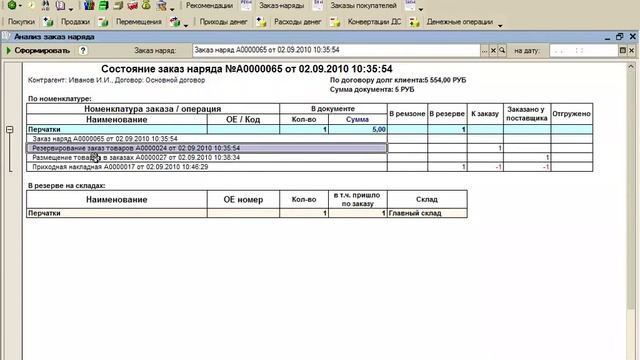This screenshot has height=360, width=640.
Task: Click the magnifier open button of Заказ наряд field
Action: coord(502,51)
